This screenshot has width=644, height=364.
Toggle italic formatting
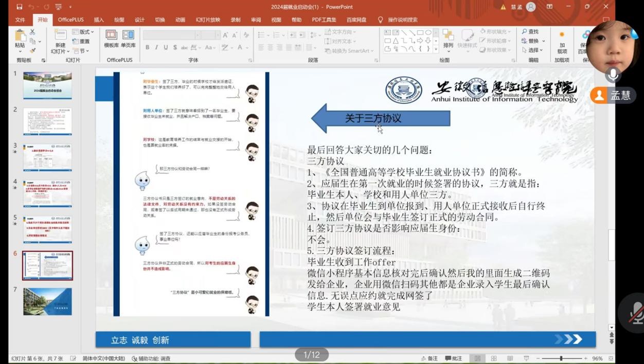tap(156, 47)
